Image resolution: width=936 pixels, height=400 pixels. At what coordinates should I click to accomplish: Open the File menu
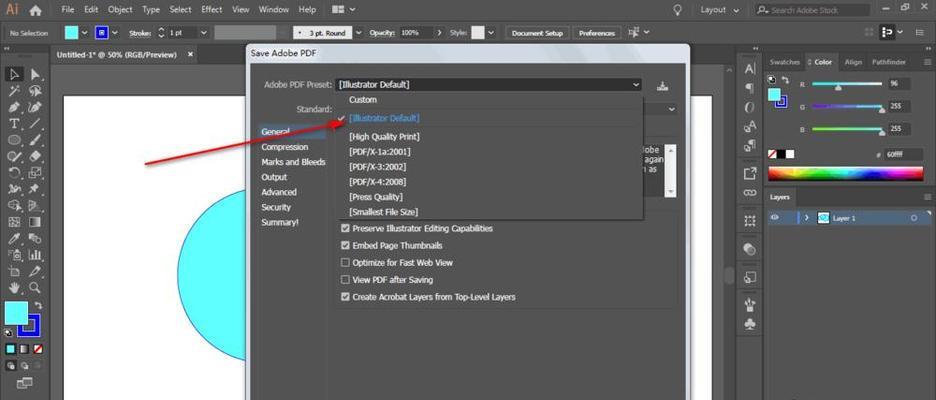click(x=67, y=10)
